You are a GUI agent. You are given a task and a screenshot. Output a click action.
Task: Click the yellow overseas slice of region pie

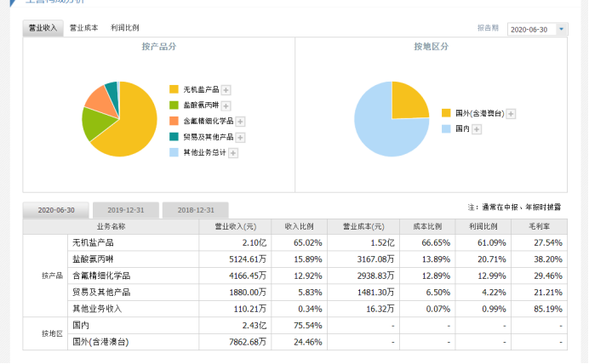[x=407, y=100]
